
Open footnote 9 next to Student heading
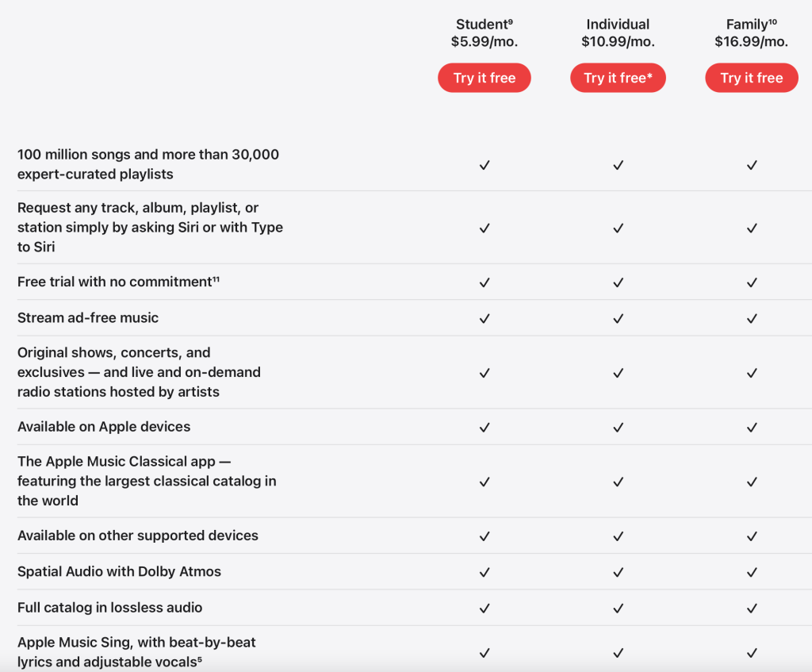[x=510, y=21]
